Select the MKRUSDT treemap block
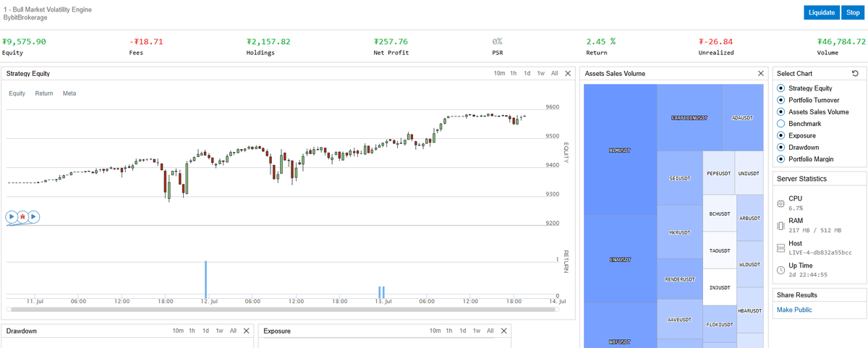Screen dimensions: 868x348 680,232
